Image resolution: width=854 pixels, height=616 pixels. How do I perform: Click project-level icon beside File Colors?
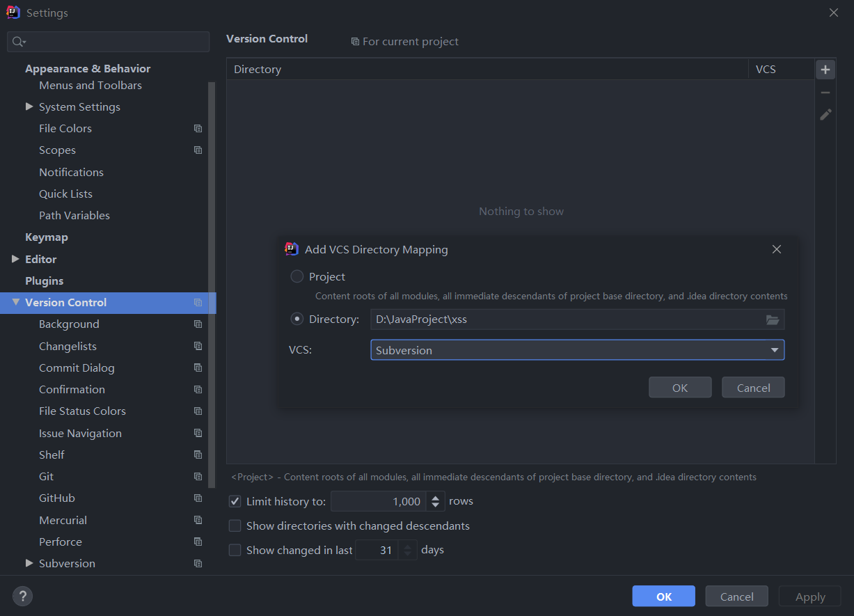[x=198, y=129]
